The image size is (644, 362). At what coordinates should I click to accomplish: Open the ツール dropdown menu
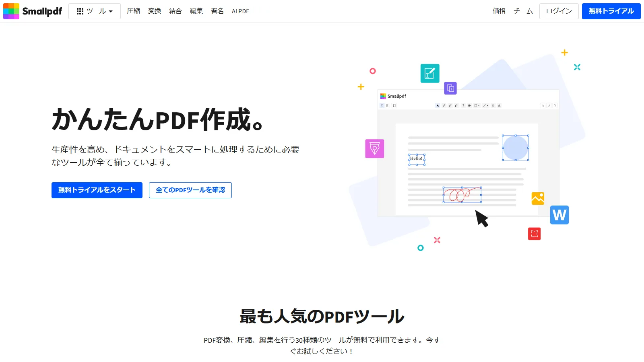[x=95, y=11]
